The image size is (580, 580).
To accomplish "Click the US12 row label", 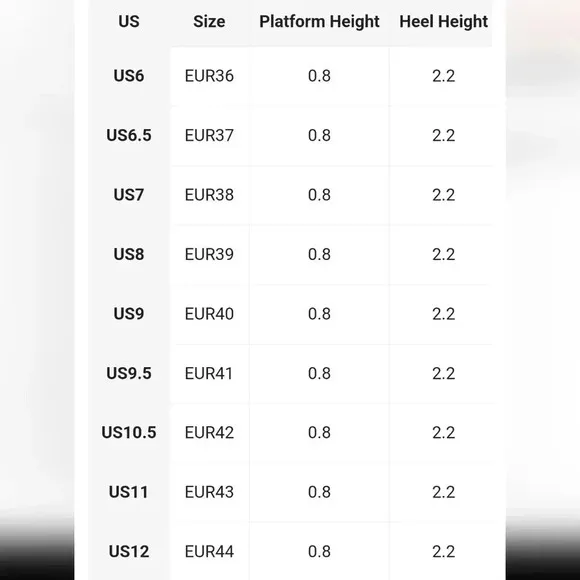I will (129, 552).
